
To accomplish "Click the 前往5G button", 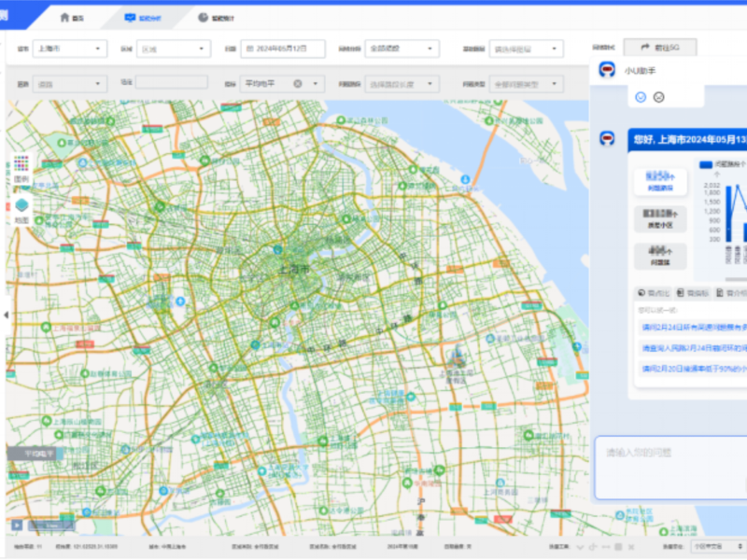I will tap(660, 47).
